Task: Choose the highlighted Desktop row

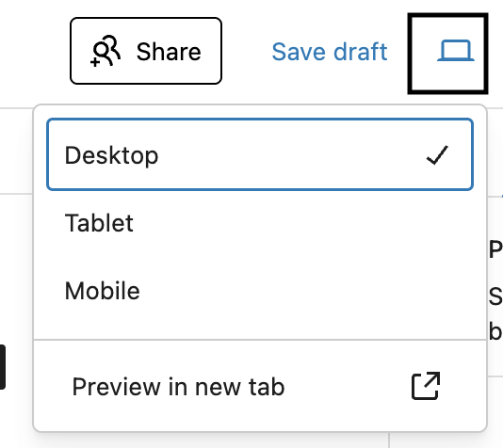Action: coord(260,154)
